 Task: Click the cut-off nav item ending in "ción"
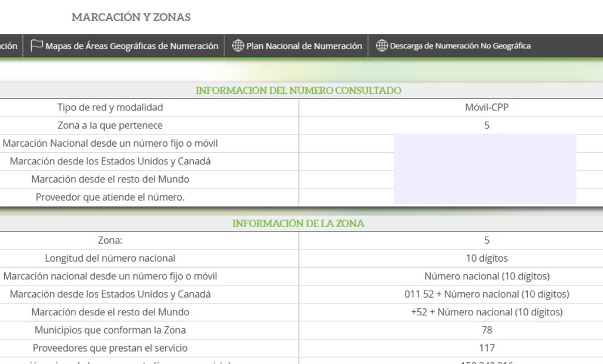[x=9, y=46]
